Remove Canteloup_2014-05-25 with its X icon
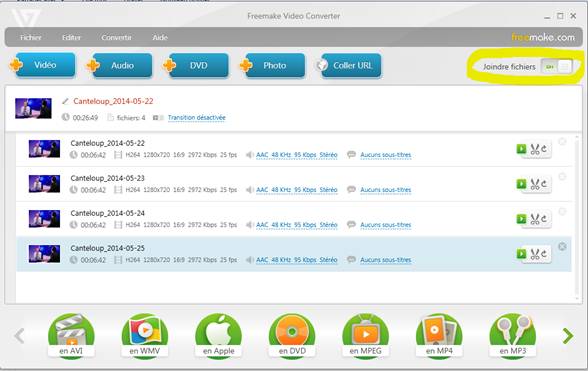Screen dimensions: 588x371 562,246
